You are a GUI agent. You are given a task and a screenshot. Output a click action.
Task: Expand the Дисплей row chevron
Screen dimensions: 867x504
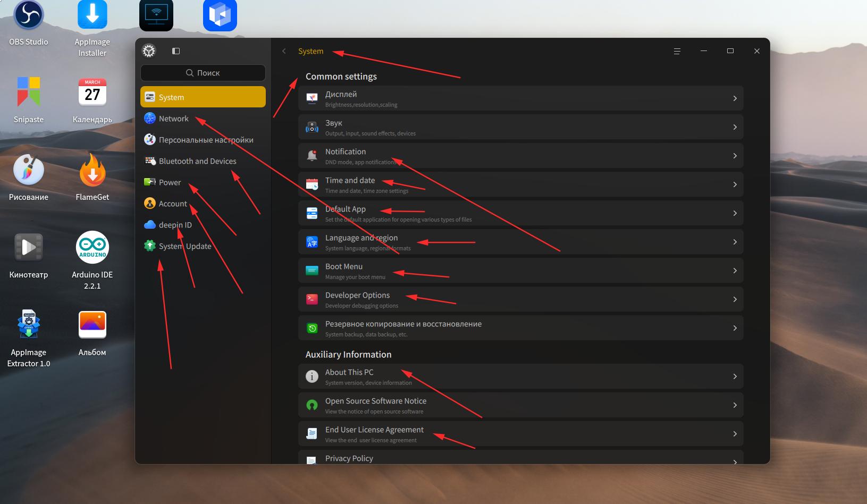coord(735,98)
